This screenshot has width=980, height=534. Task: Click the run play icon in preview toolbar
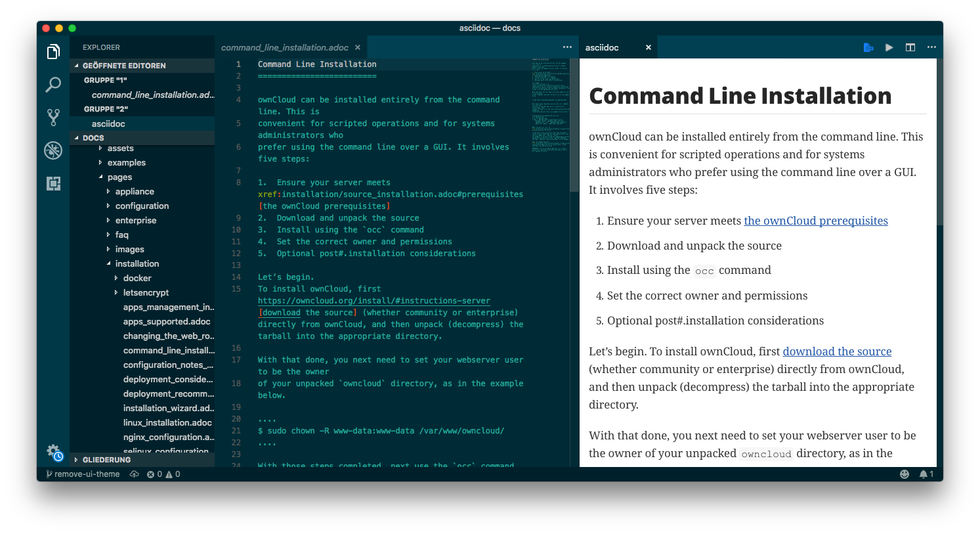tap(889, 47)
